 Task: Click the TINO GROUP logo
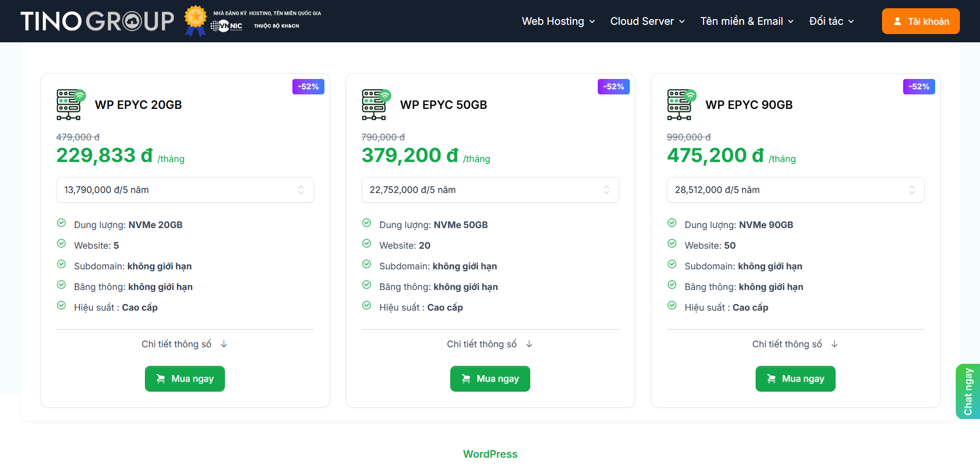click(97, 21)
